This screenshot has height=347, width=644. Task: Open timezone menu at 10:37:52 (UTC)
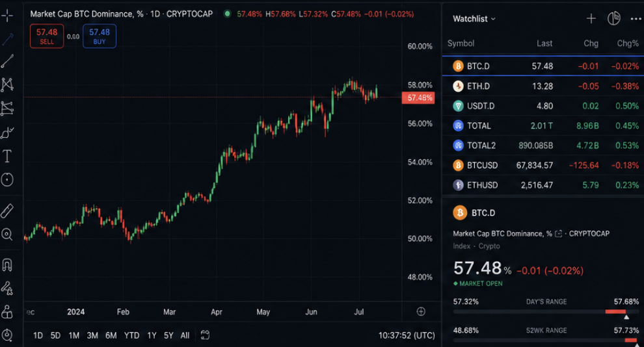pos(407,335)
